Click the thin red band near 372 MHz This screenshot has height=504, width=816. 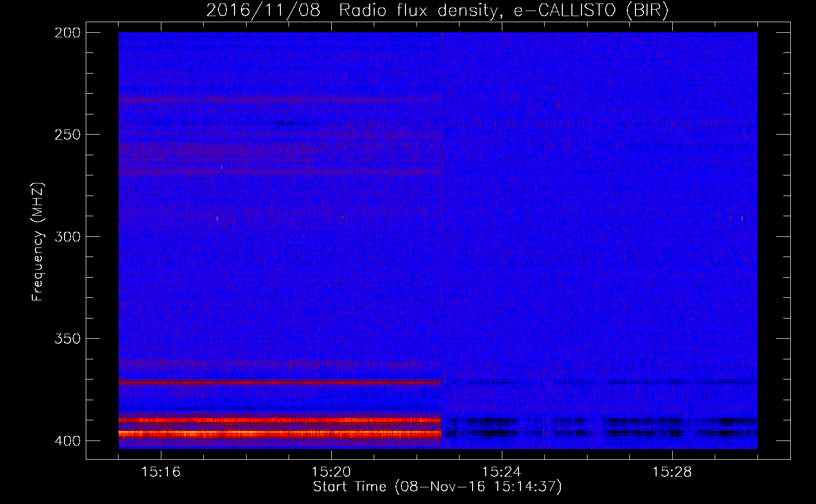click(280, 383)
